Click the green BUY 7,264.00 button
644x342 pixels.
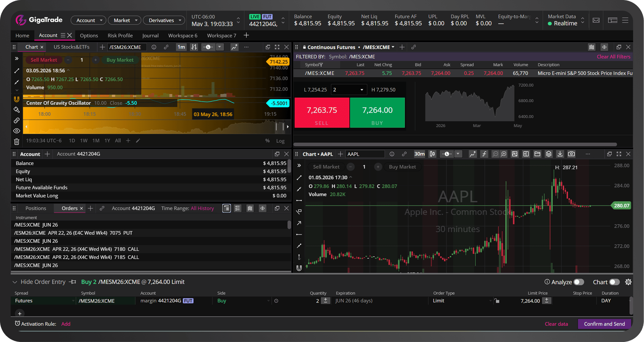(x=377, y=113)
